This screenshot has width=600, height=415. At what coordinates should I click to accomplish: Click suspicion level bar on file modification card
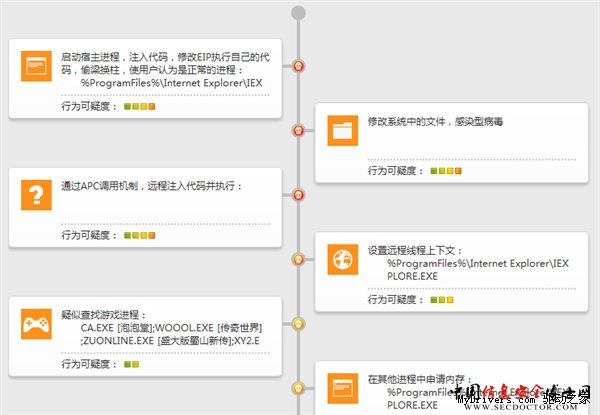coord(446,171)
